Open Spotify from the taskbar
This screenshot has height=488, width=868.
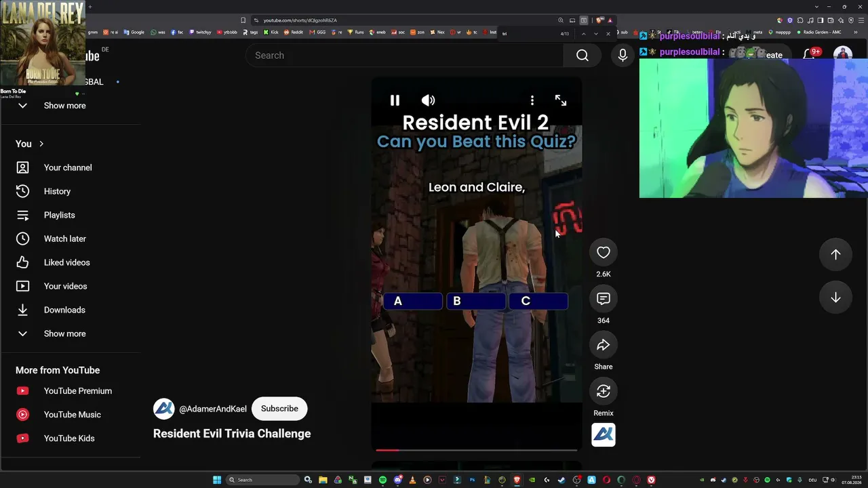click(x=382, y=480)
